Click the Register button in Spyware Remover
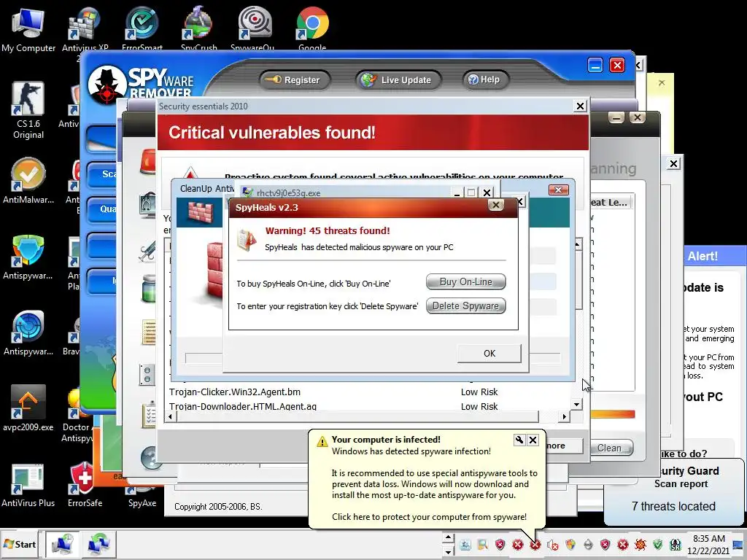Screen dimensions: 747x560 point(296,80)
